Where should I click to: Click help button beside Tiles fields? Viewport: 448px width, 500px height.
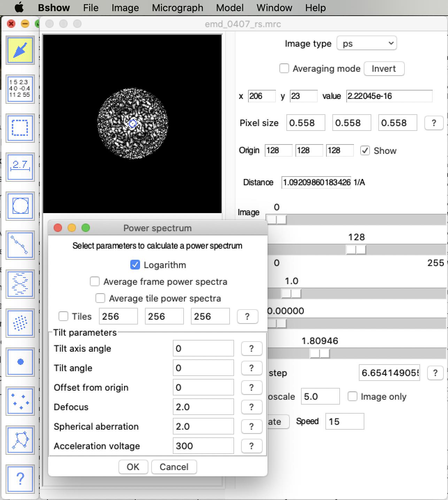tap(247, 317)
